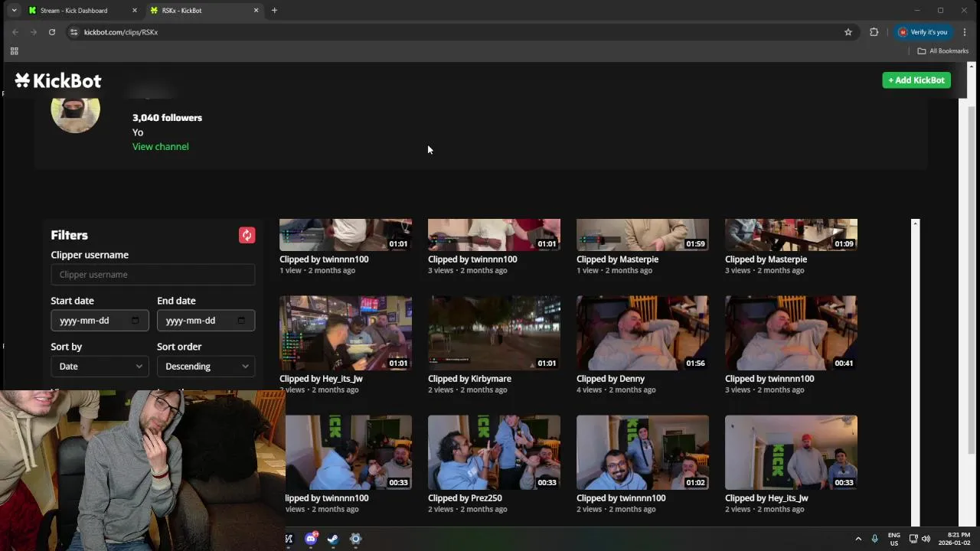Click the '3,040 followers' text

point(167,118)
